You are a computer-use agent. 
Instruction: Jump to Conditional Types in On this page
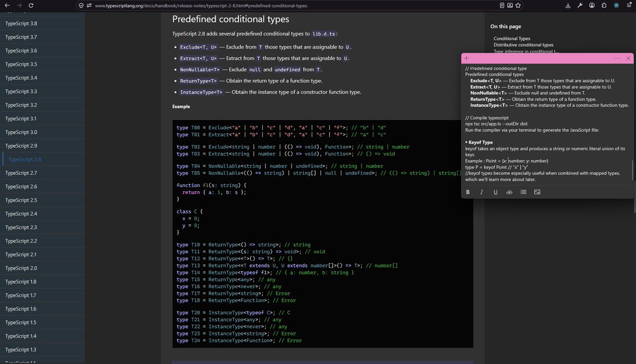pyautogui.click(x=512, y=39)
